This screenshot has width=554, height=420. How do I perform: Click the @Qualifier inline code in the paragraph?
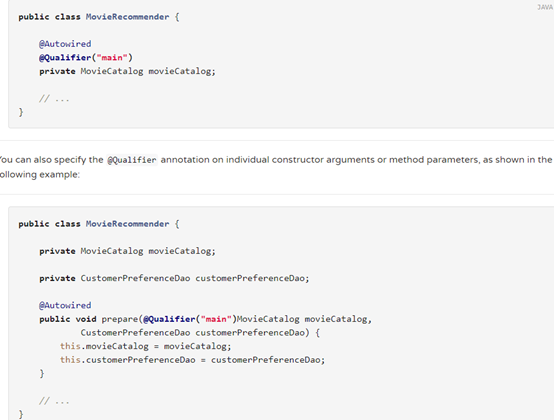tap(132, 160)
